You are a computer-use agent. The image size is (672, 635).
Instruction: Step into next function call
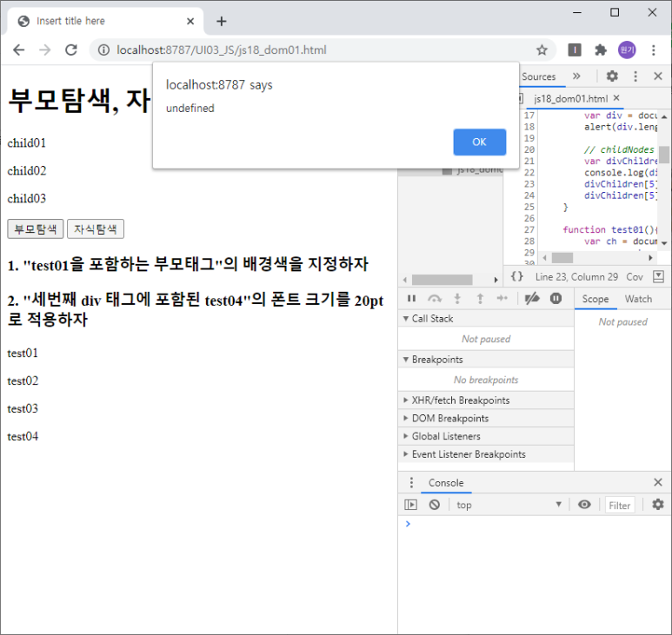(457, 299)
